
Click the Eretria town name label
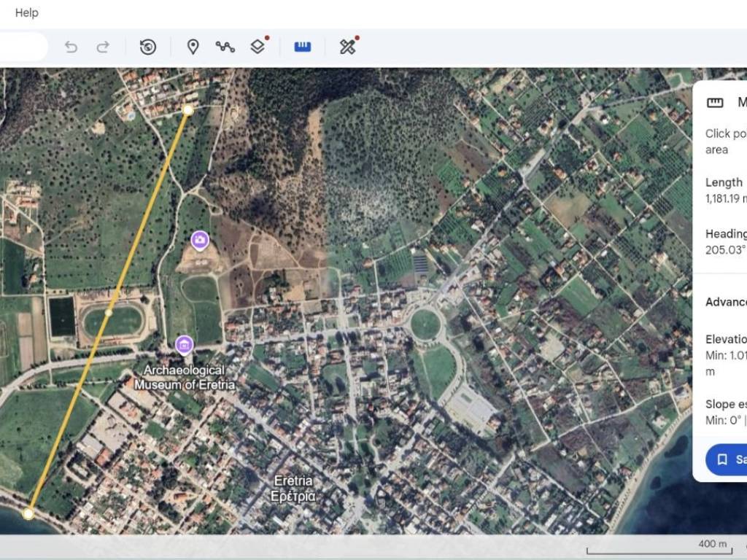click(293, 489)
